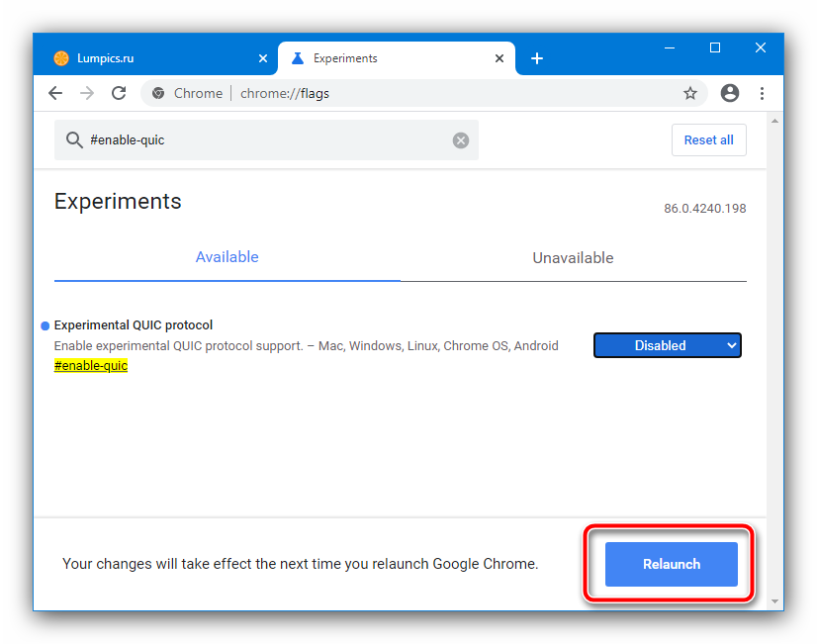Viewport: 817px width, 644px height.
Task: Click the browser forward arrow
Action: coord(87,93)
